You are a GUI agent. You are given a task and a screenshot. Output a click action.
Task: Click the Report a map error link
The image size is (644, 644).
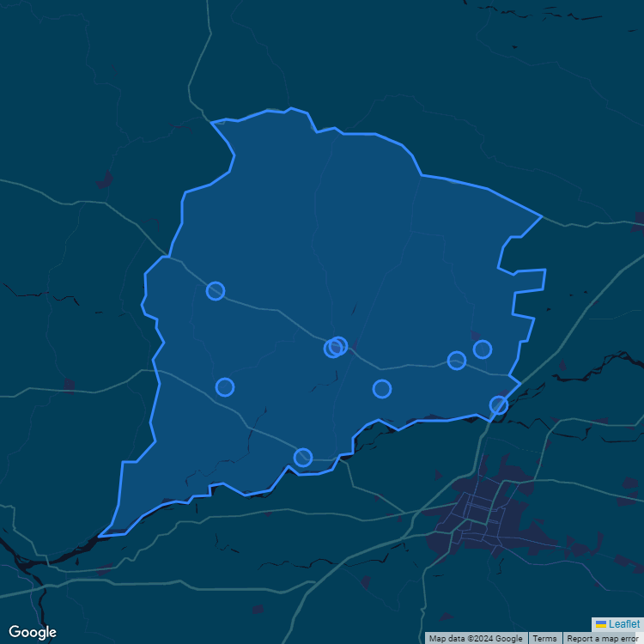tap(602, 639)
